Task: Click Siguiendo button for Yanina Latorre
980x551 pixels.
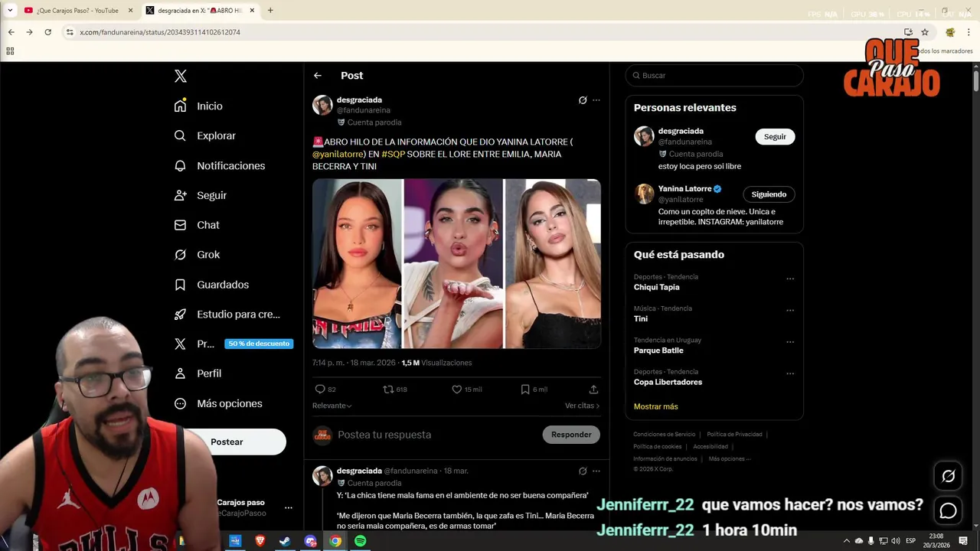Action: [769, 194]
